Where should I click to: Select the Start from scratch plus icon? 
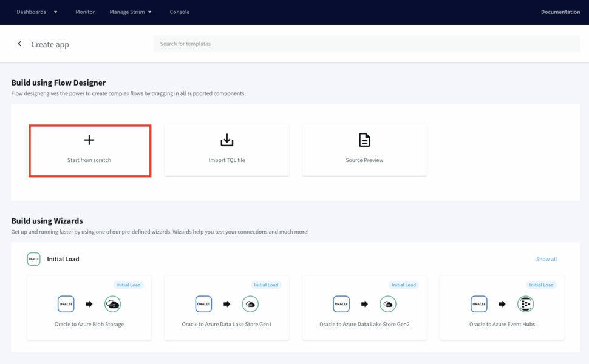[x=89, y=140]
